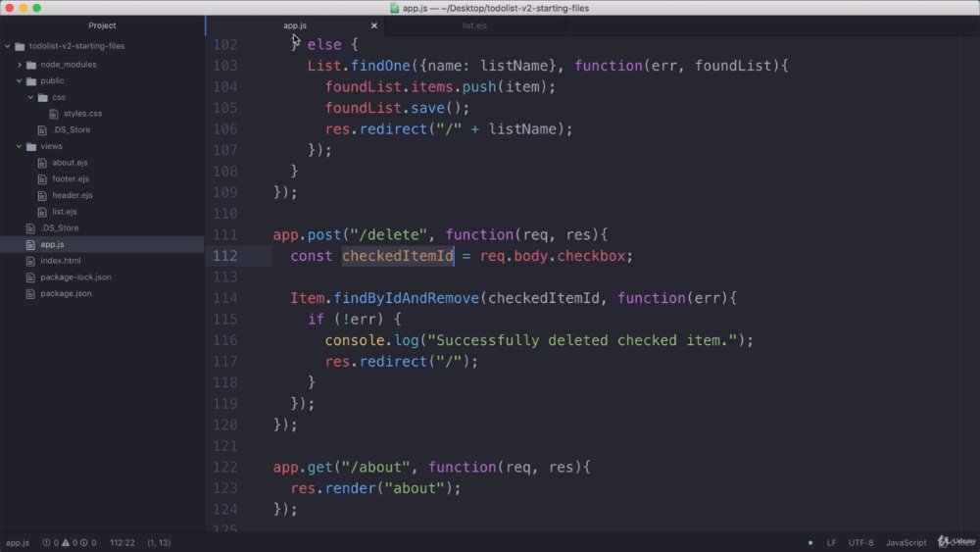This screenshot has width=980, height=552.
Task: Select app.js in the project tree
Action: 53,244
